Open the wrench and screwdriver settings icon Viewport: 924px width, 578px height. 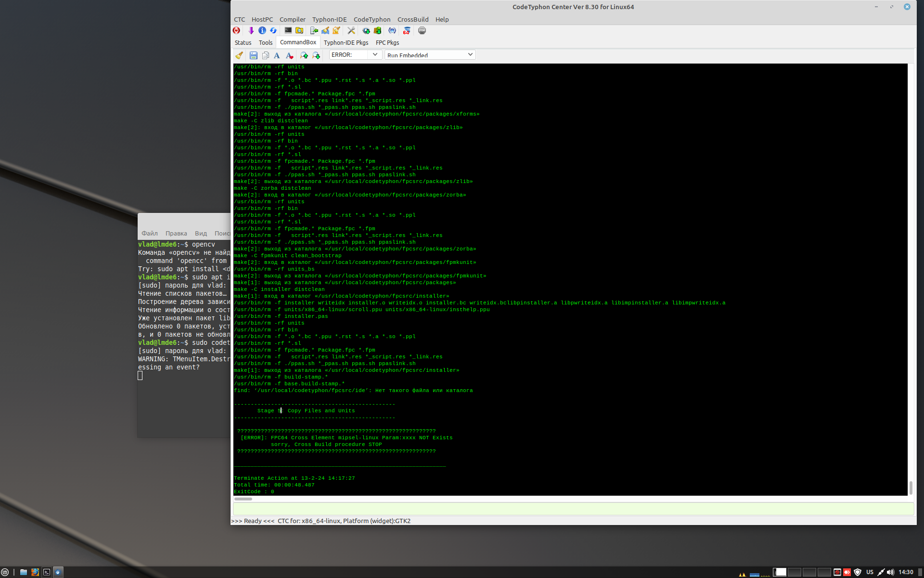tap(351, 30)
